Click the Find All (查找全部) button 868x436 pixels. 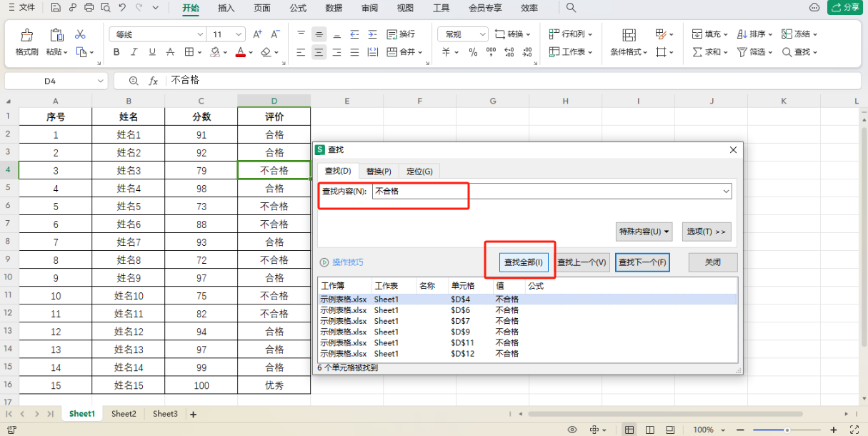click(524, 262)
